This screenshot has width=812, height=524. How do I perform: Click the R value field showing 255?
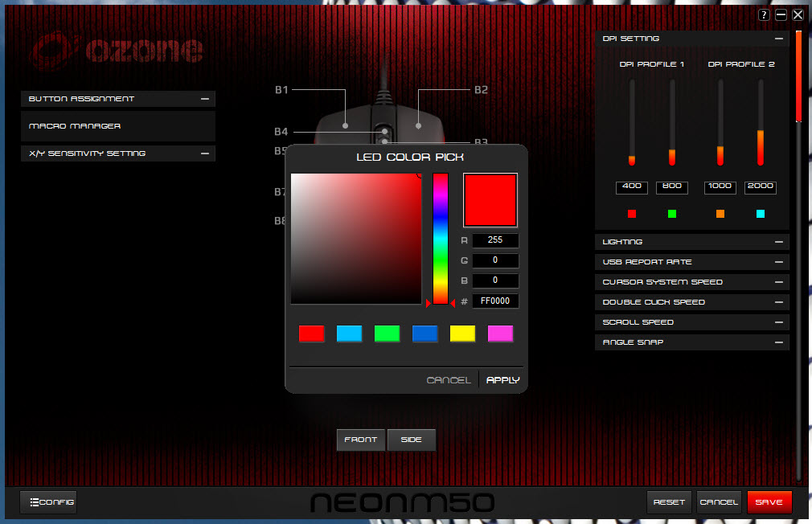pos(495,239)
